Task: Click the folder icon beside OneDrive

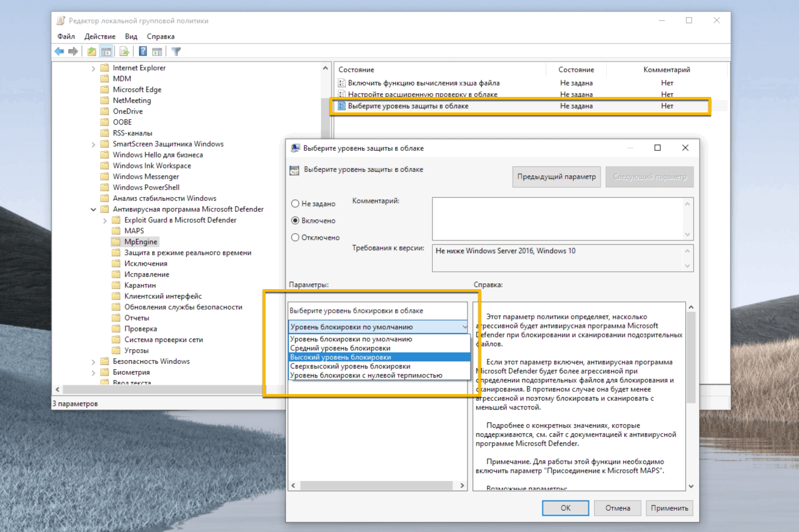Action: click(104, 111)
